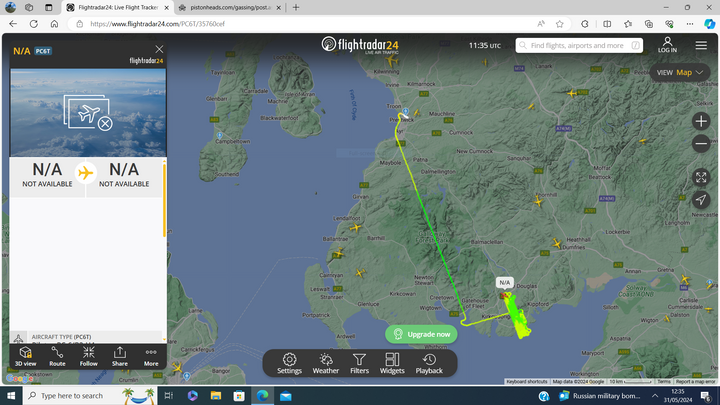This screenshot has height=405, width=720.
Task: Open the Widgets menu
Action: click(x=392, y=363)
